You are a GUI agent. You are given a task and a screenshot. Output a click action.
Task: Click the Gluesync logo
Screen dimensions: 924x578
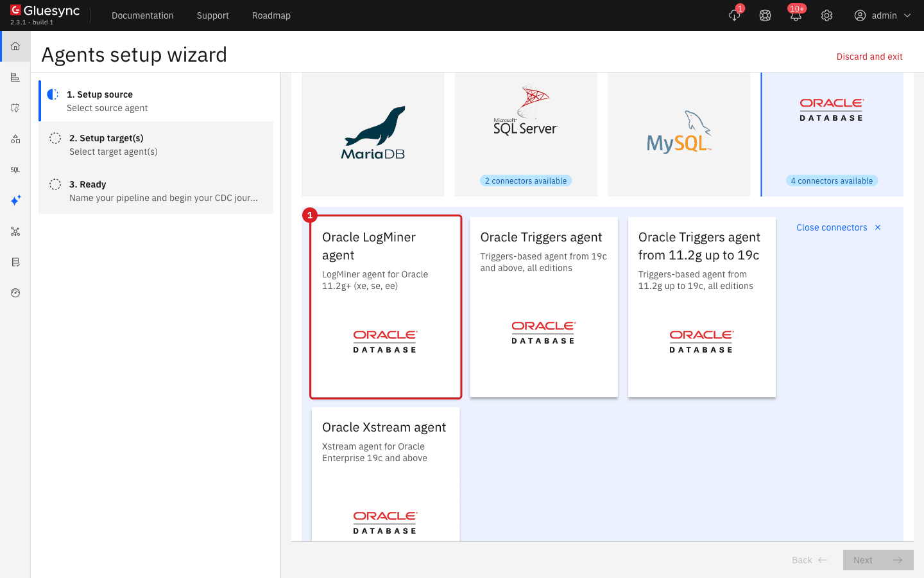point(45,11)
